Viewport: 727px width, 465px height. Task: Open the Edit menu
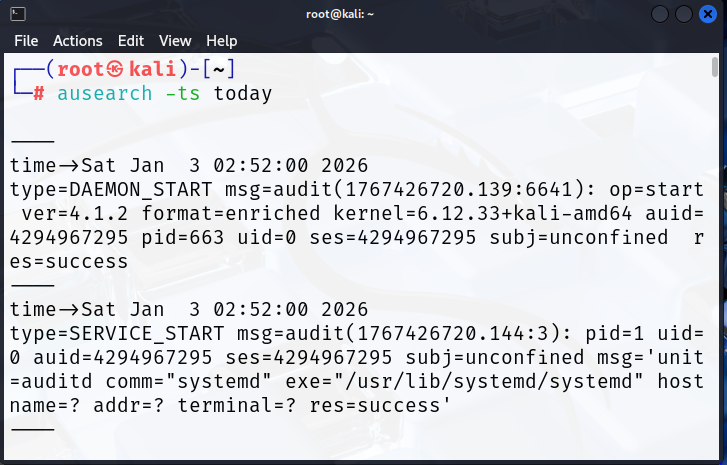click(x=131, y=41)
